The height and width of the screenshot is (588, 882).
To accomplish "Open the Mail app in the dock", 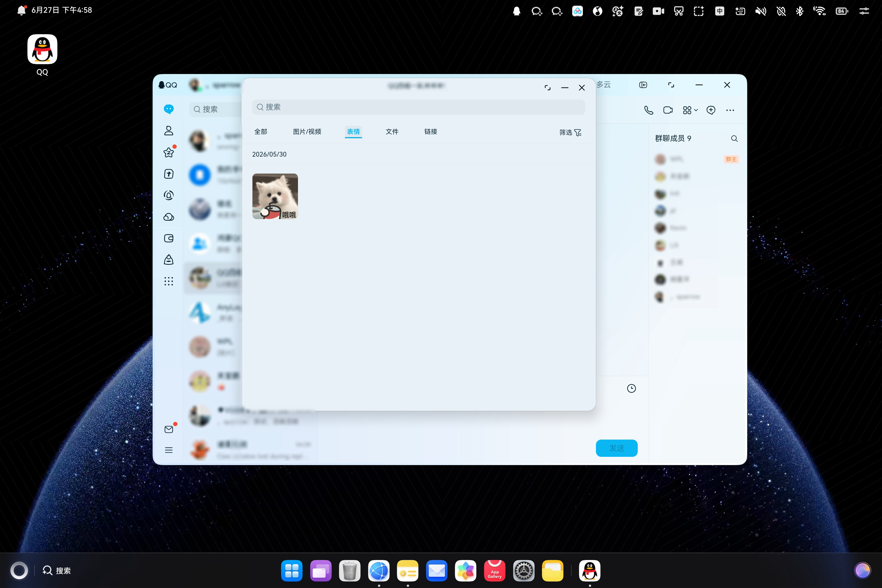I will pyautogui.click(x=437, y=571).
